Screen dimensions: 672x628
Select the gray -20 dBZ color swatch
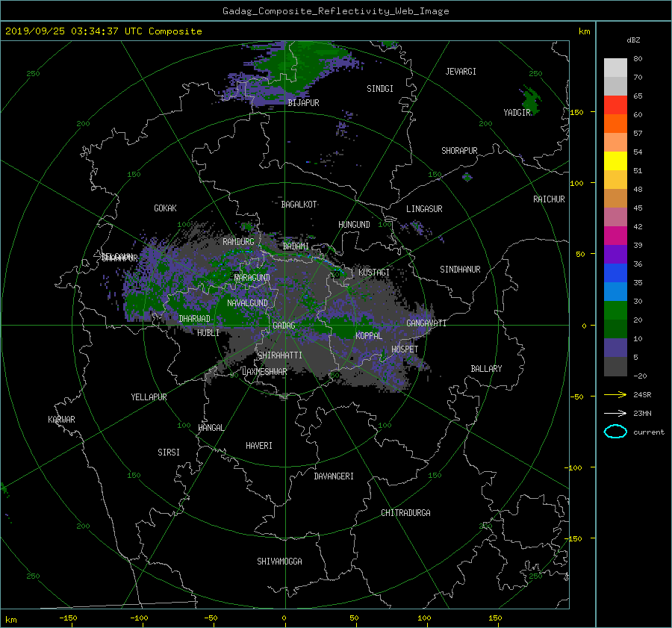[615, 367]
